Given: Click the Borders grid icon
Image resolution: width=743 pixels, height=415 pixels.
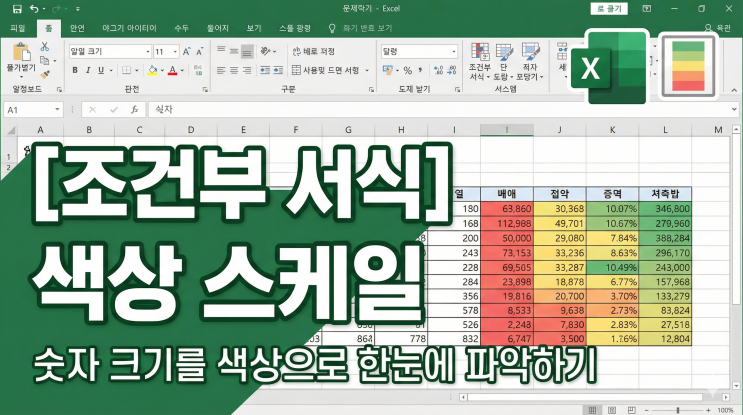Looking at the screenshot, I should point(126,70).
